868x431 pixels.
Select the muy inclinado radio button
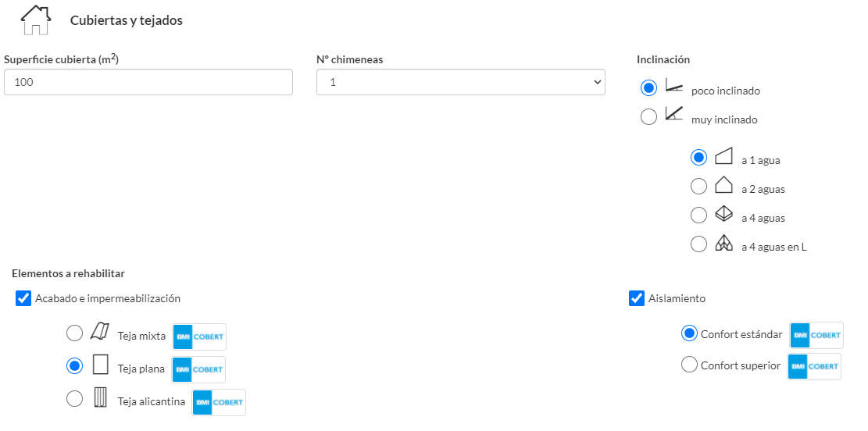(x=648, y=117)
